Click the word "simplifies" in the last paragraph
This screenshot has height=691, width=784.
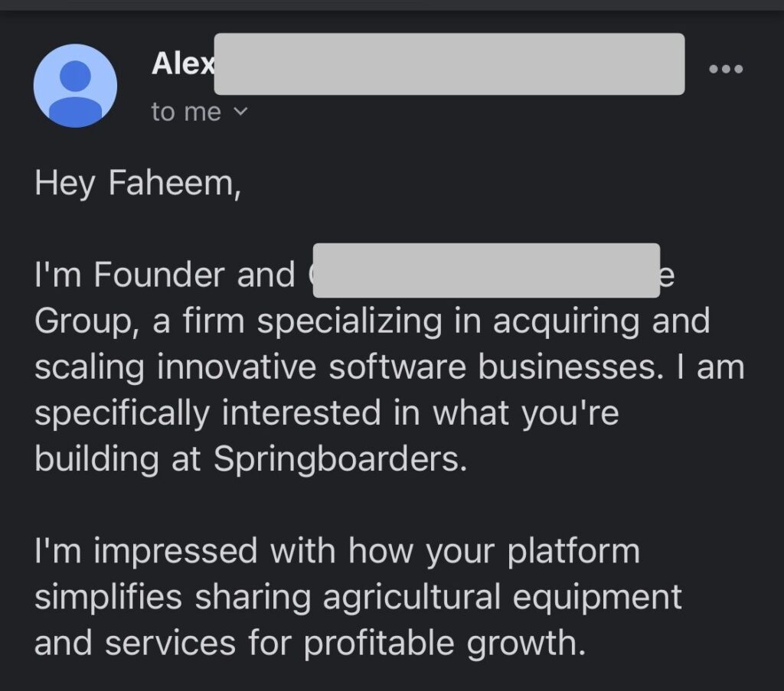[x=108, y=597]
